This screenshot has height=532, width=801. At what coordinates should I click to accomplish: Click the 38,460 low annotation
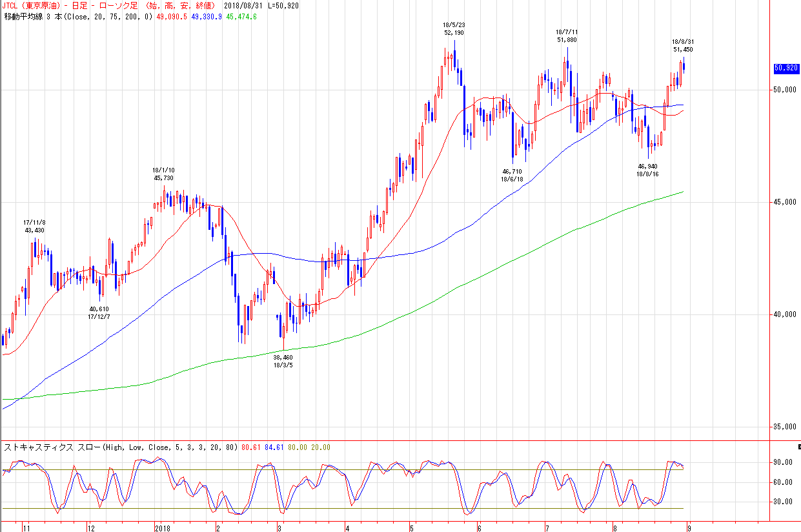click(283, 357)
